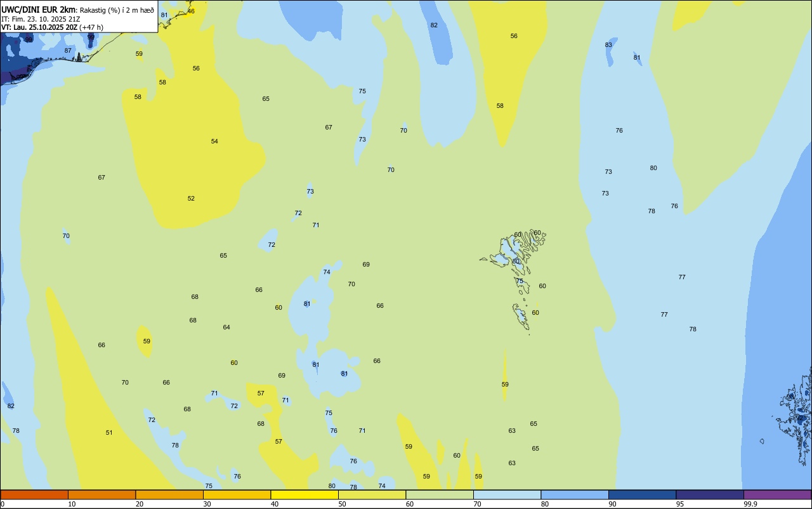Screen dimensions: 812x509
Task: Select the 20–30 amber legend swatch
Action: 169,494
